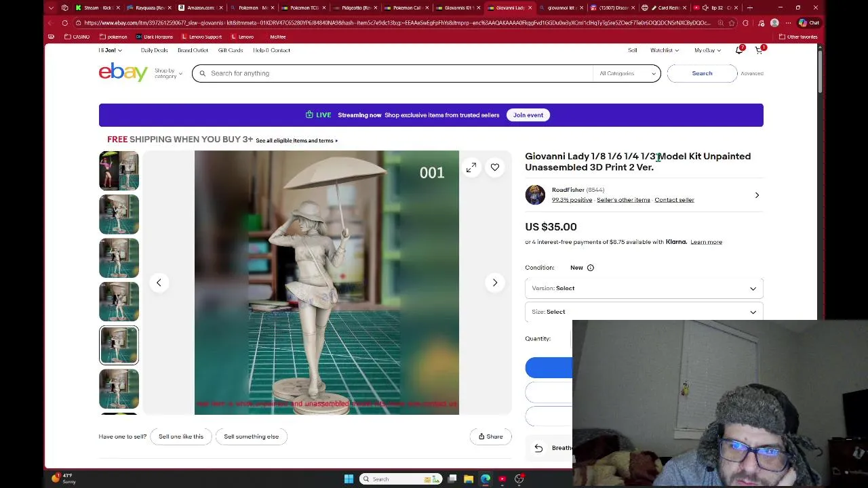Image resolution: width=868 pixels, height=488 pixels.
Task: Select first product thumbnail image
Action: click(x=119, y=171)
